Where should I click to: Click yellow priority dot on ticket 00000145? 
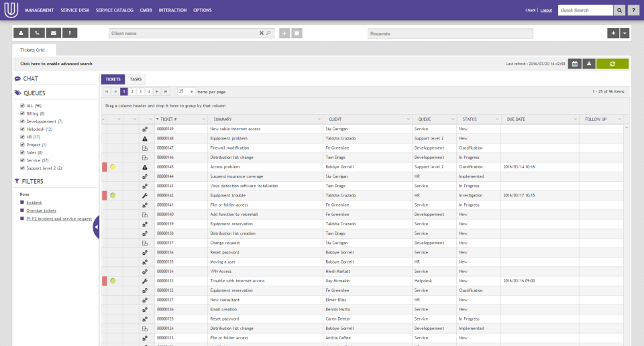coord(113,167)
